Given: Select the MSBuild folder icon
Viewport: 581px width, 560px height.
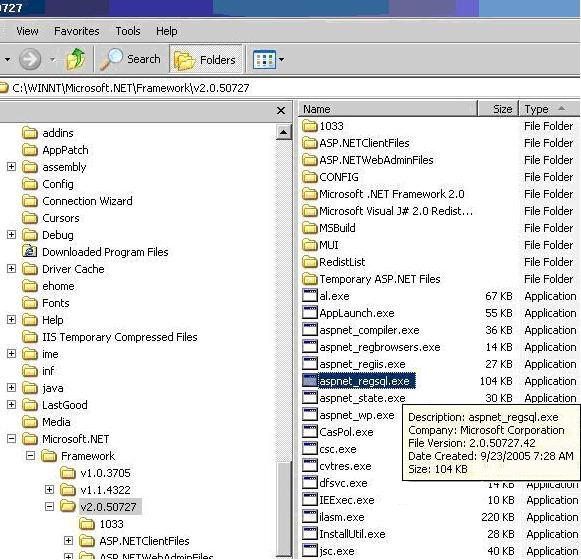Looking at the screenshot, I should 310,228.
